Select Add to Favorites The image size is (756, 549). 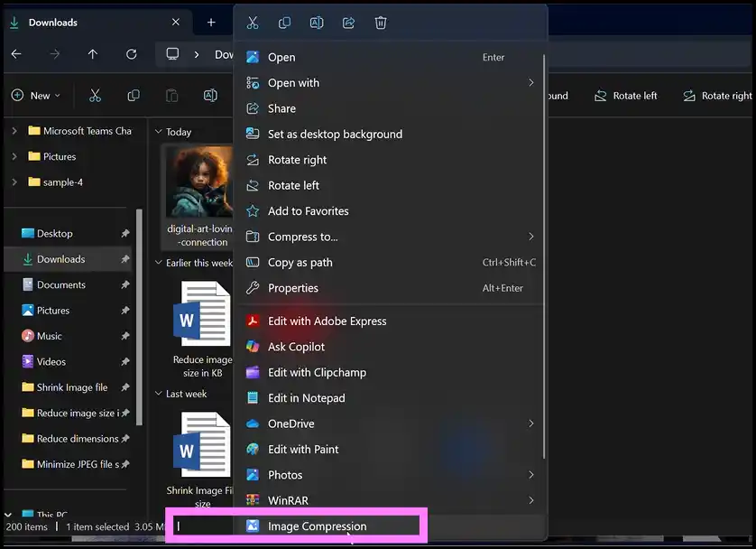(391, 210)
